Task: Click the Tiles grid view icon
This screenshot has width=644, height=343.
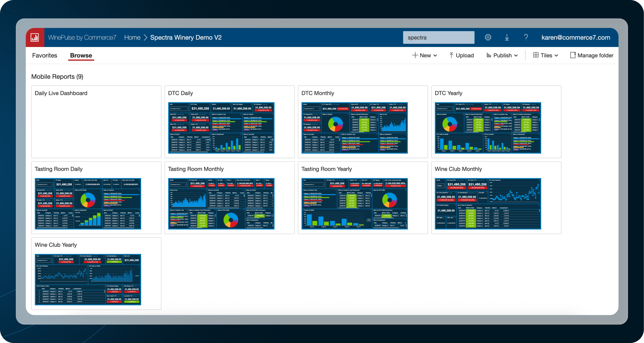Action: 536,55
